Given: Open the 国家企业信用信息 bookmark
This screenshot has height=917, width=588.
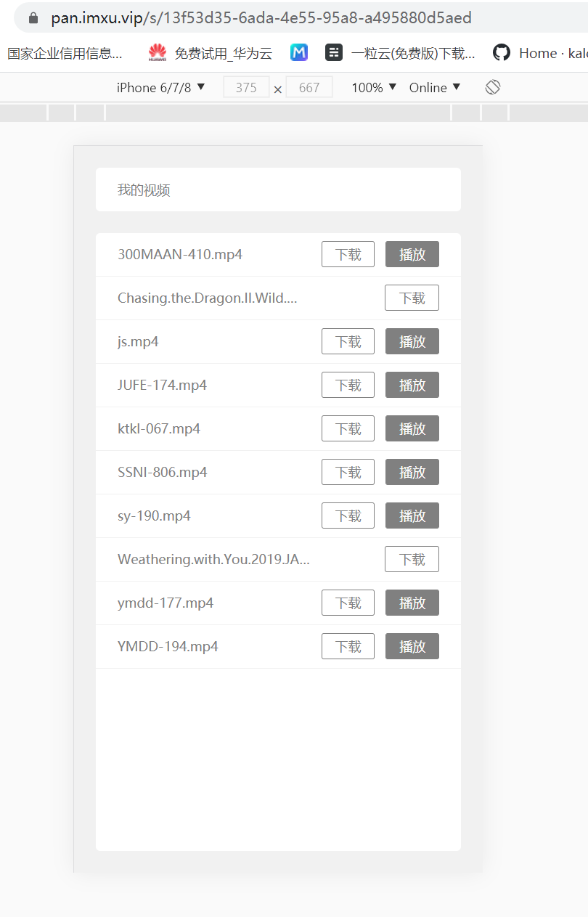Looking at the screenshot, I should pyautogui.click(x=65, y=53).
